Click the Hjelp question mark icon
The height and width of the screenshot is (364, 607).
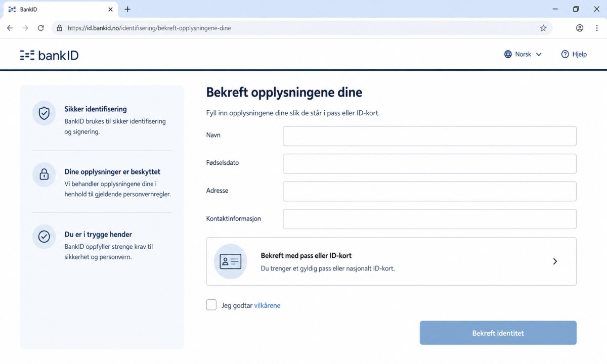coord(565,54)
